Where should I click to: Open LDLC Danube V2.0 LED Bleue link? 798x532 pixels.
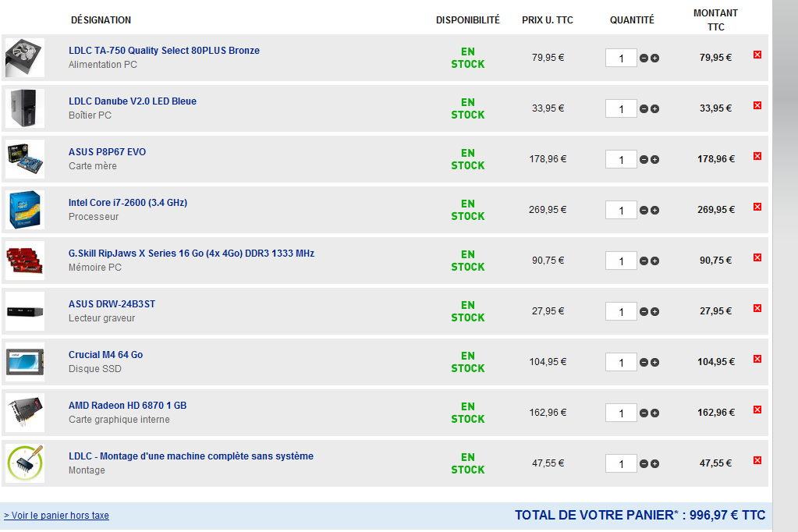(133, 101)
